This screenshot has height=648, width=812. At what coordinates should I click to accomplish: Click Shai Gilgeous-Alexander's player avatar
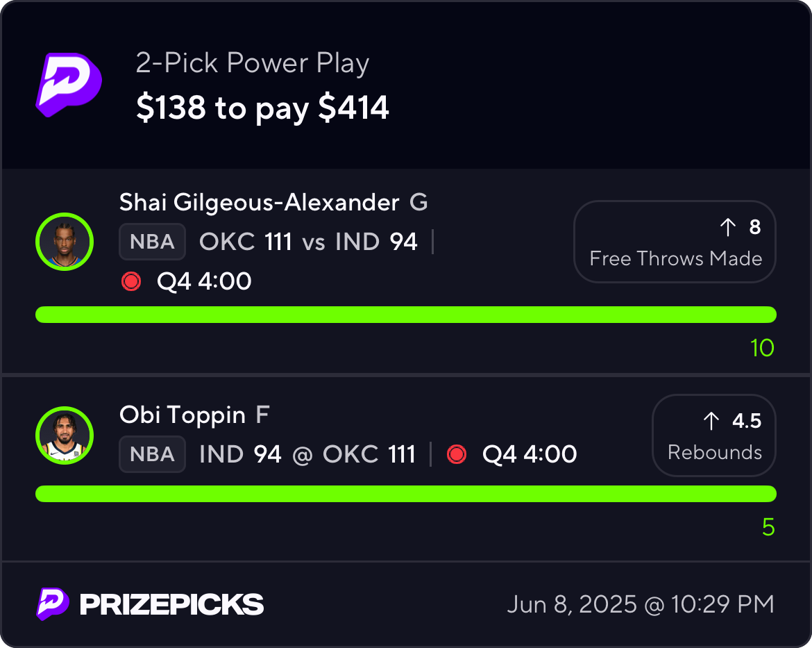[x=65, y=242]
